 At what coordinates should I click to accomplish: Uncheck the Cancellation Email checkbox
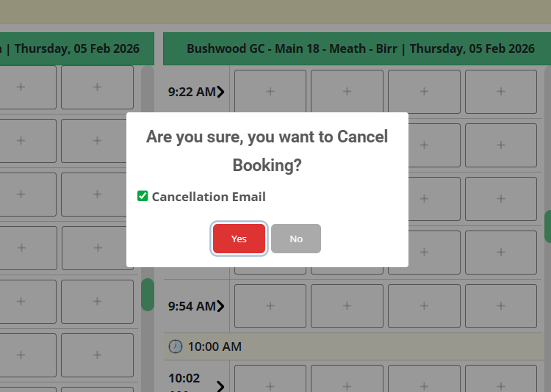pos(143,196)
